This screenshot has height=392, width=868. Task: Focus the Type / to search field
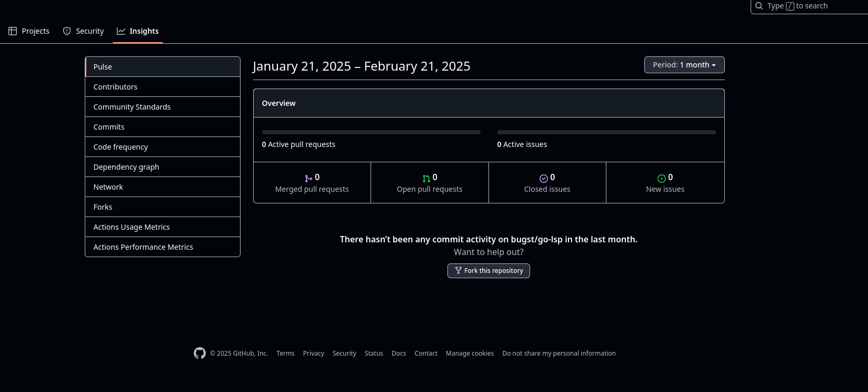(811, 6)
